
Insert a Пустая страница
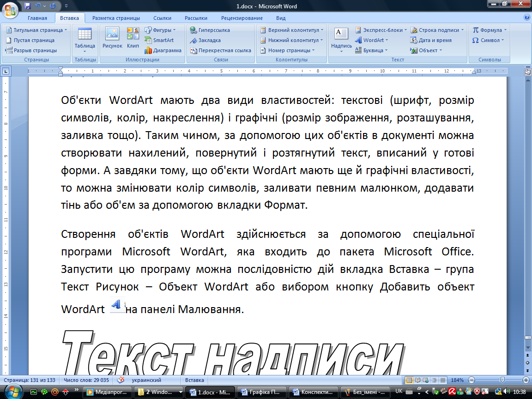click(30, 40)
